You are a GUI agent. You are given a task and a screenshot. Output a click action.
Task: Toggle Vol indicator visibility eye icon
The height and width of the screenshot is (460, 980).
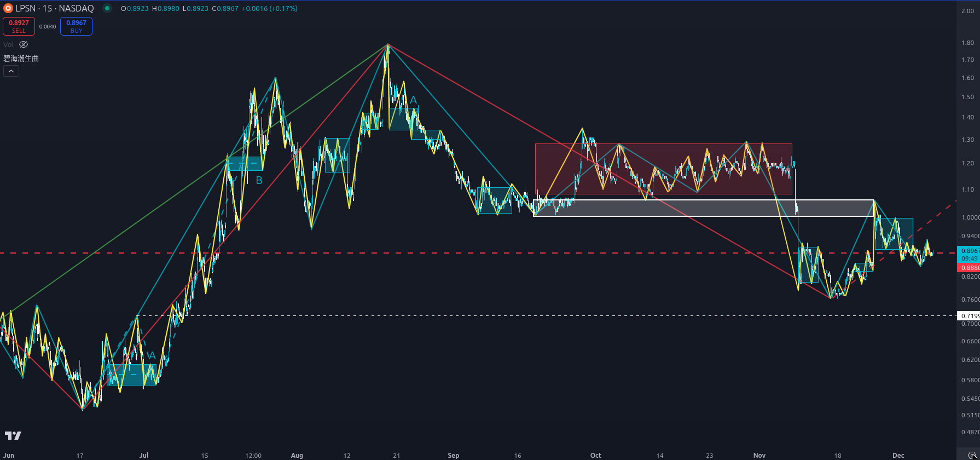(23, 44)
